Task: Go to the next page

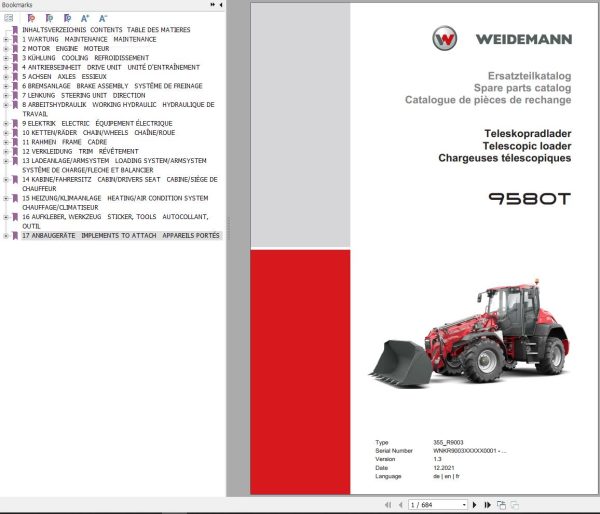Action: pos(474,505)
